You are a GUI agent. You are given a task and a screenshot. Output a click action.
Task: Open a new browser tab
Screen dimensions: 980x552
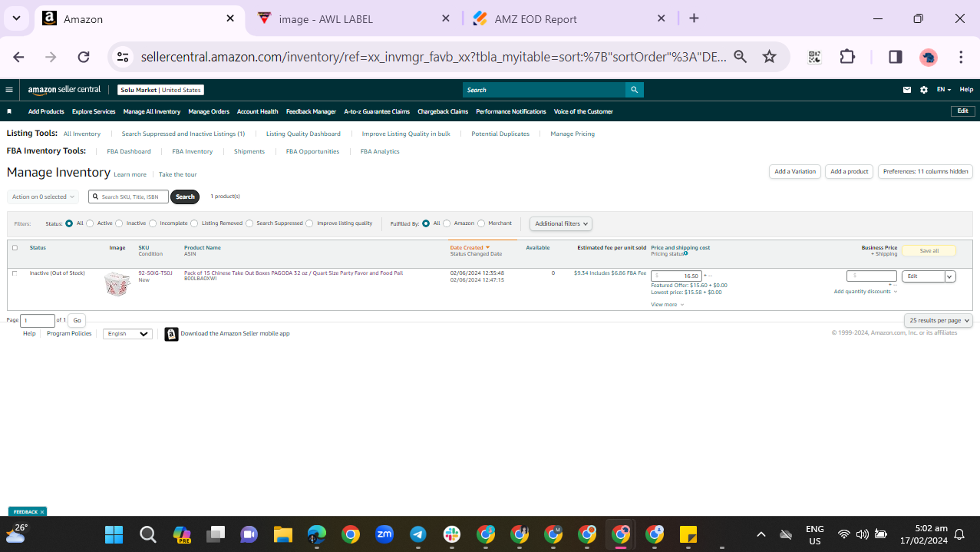tap(694, 18)
